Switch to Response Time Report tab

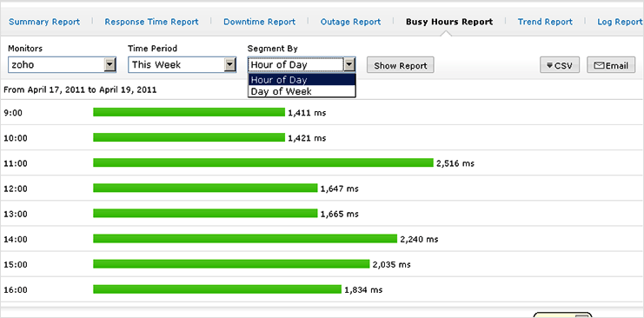pos(151,22)
